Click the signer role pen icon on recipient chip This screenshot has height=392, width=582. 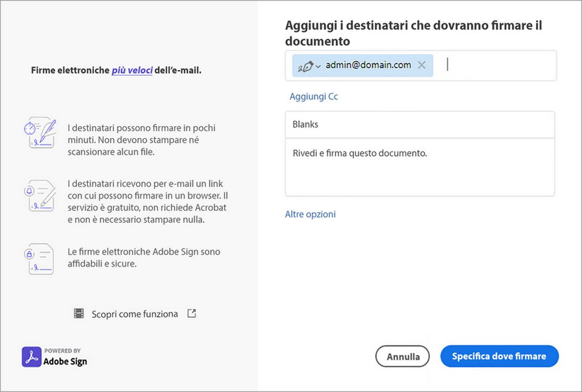pos(306,65)
